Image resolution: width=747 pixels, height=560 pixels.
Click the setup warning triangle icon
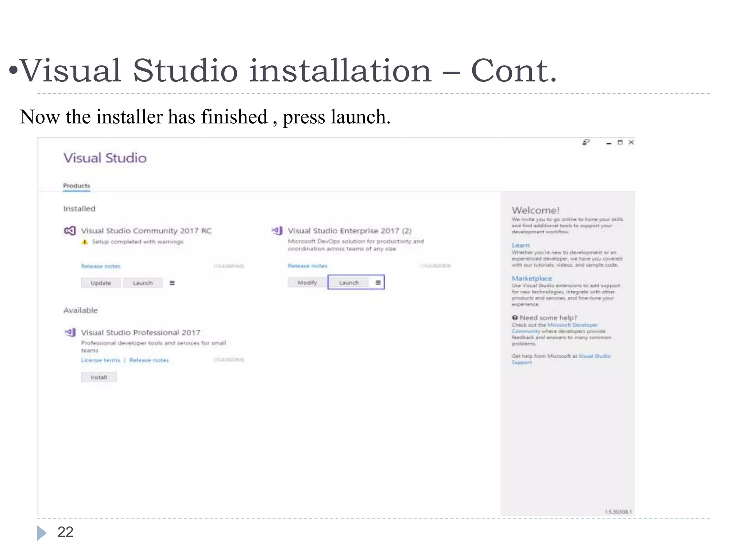point(85,242)
